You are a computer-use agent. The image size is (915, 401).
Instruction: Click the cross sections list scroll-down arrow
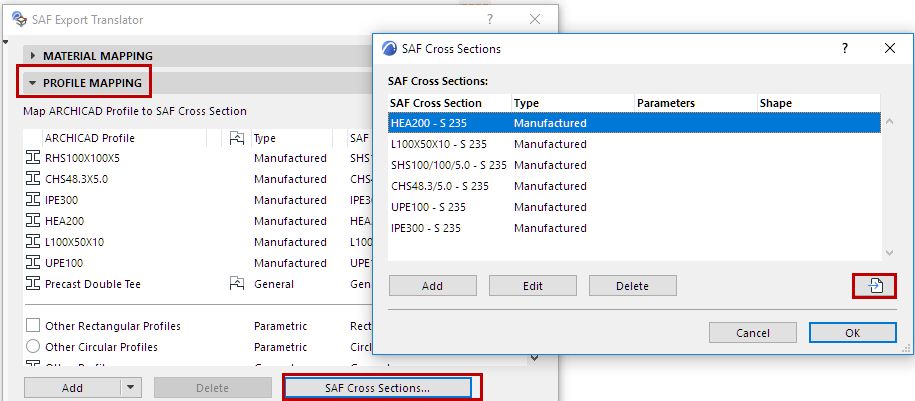889,253
